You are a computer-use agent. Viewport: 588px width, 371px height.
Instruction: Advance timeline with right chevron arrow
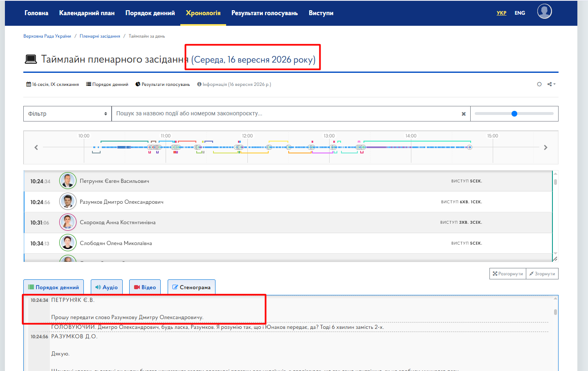545,147
